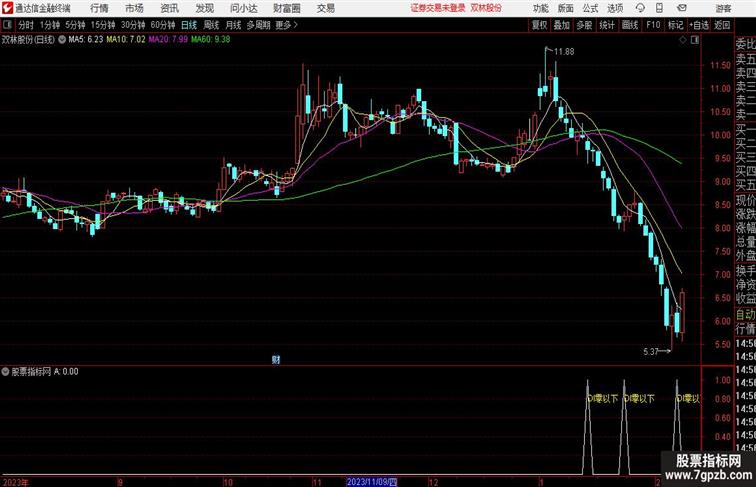
Task: Click the 复权 adjustment button
Action: click(x=539, y=25)
